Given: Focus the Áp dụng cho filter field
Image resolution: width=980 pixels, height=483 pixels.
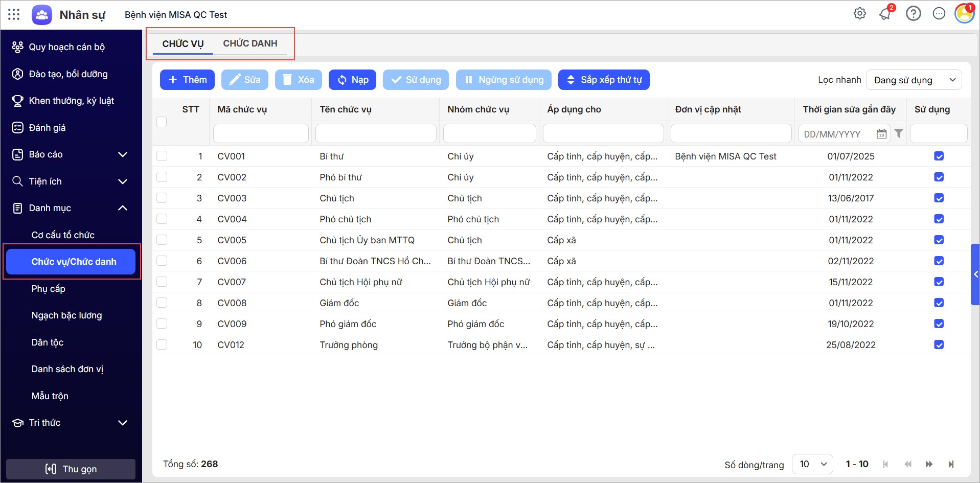Looking at the screenshot, I should click(x=603, y=133).
